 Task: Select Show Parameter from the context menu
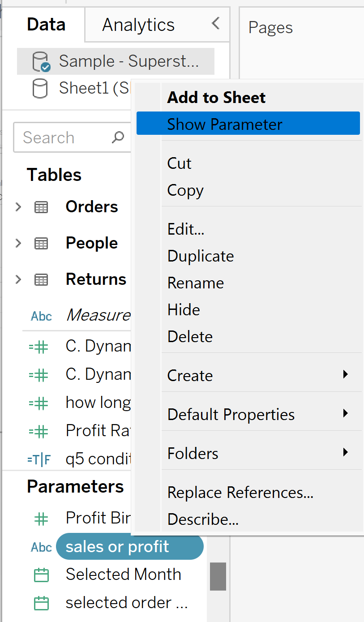(x=225, y=124)
